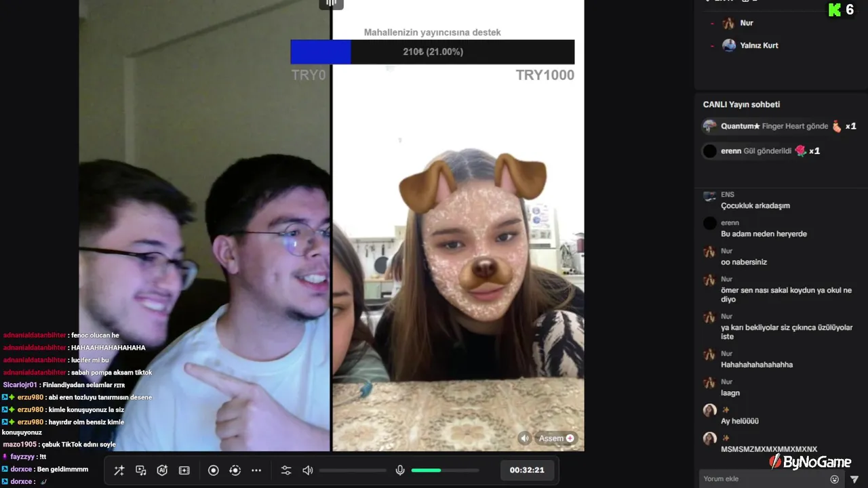The image size is (868, 488).
Task: Open the emoji picker in the comment box
Action: tap(835, 479)
